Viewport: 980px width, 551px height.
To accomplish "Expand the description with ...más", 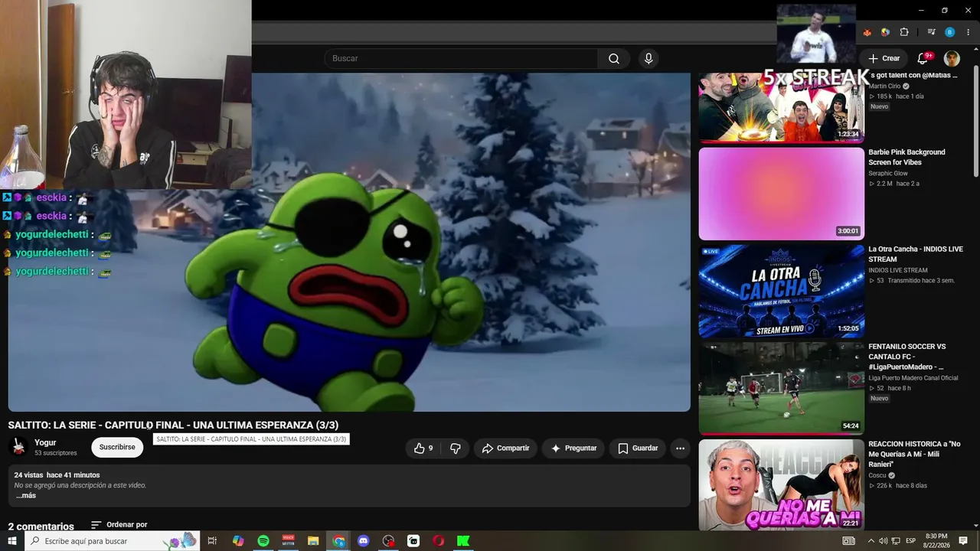I will coord(25,496).
